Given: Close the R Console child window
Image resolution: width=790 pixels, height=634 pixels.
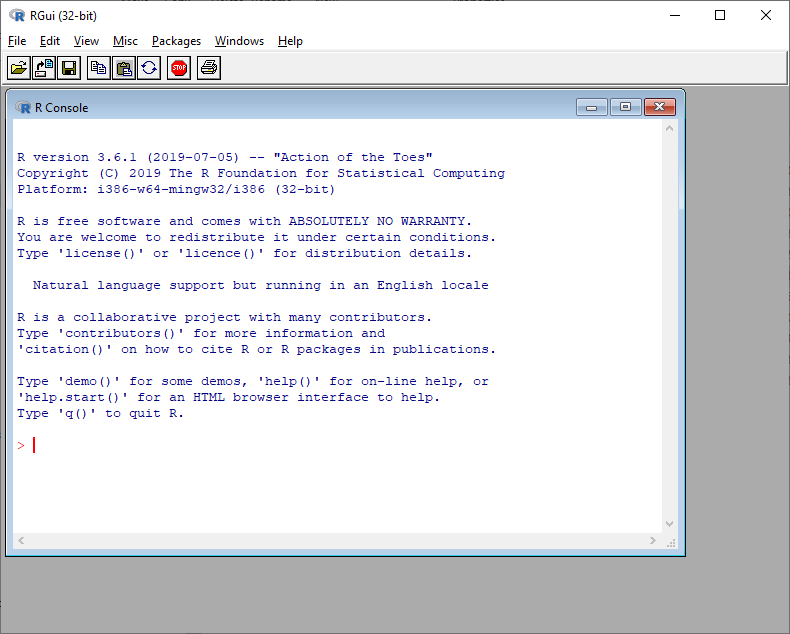Looking at the screenshot, I should click(x=660, y=107).
